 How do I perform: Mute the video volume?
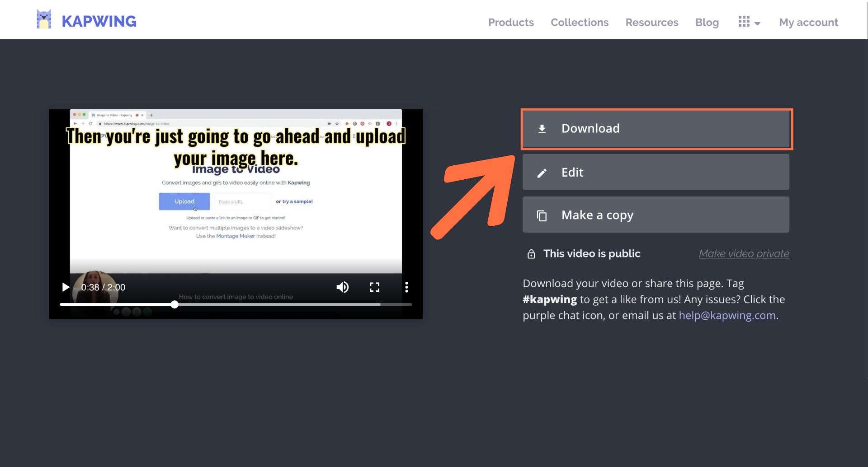point(342,287)
